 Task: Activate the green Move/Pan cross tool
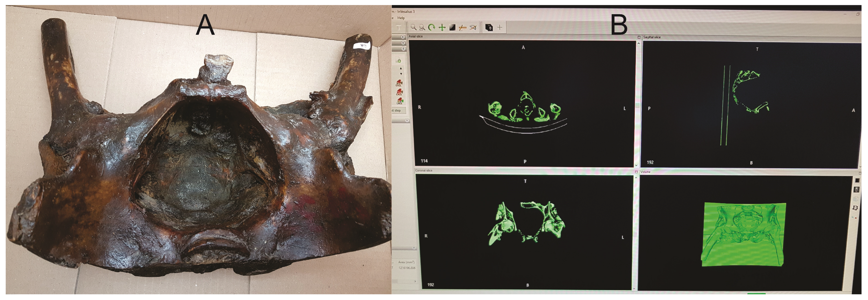point(442,27)
